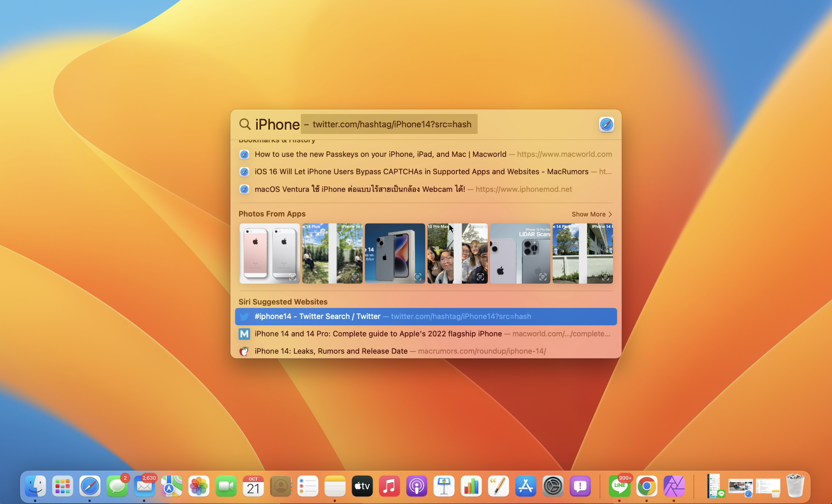The image size is (832, 504).
Task: Open Finder from the Dock
Action: pos(36,486)
